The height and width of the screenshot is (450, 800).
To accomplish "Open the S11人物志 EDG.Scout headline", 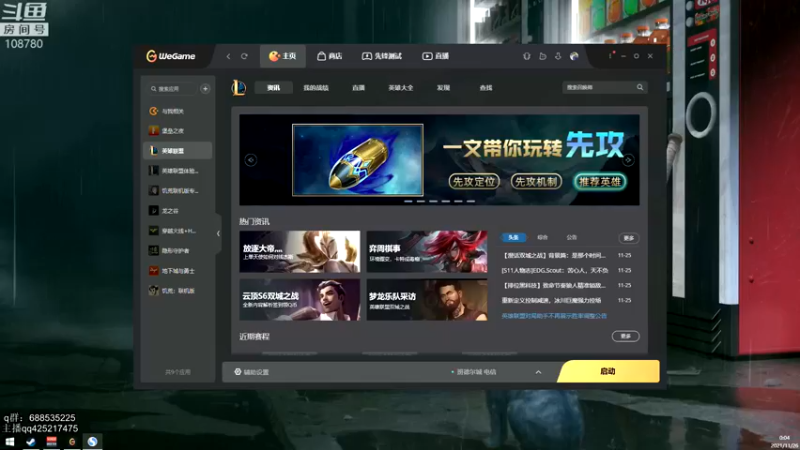I will [x=555, y=270].
